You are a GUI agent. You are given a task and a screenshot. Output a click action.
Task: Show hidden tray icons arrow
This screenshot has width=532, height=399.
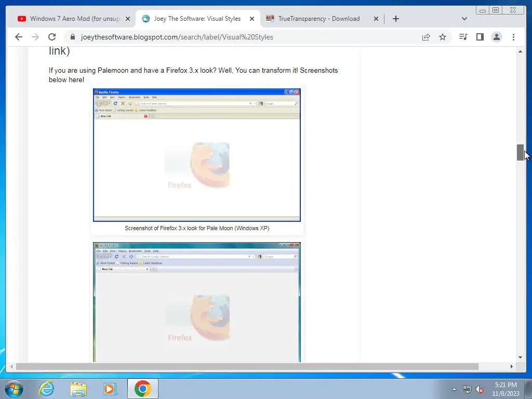point(454,389)
